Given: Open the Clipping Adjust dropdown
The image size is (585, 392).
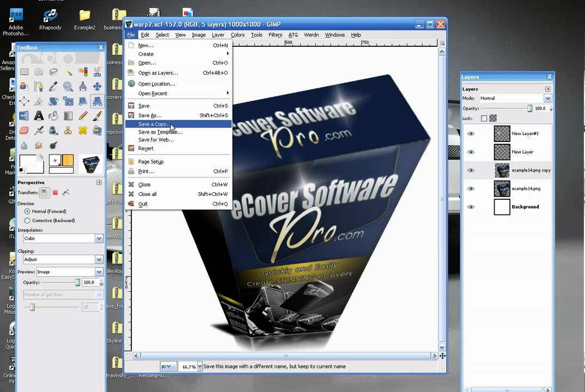Looking at the screenshot, I should 63,259.
